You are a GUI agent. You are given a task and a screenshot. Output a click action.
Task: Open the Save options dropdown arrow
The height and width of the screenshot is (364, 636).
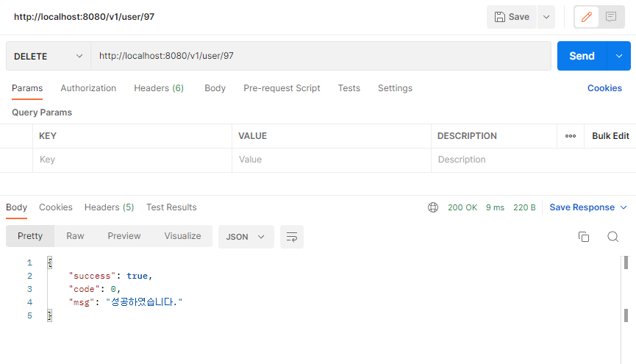coord(546,17)
